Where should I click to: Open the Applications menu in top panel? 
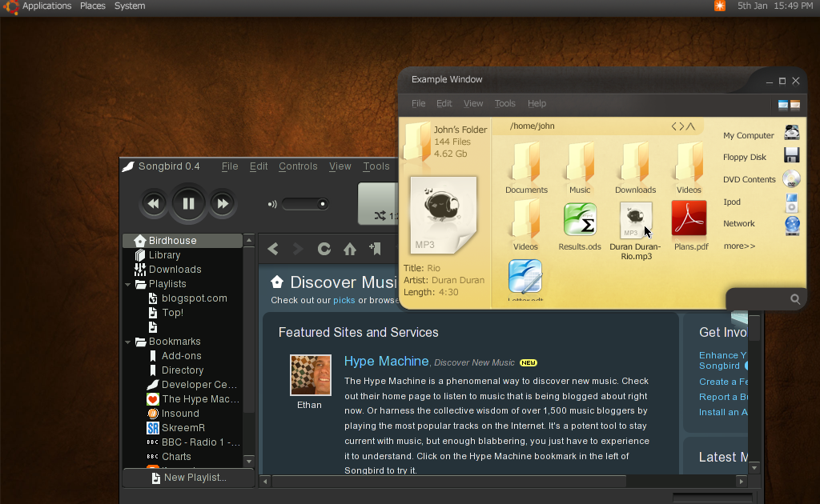46,6
